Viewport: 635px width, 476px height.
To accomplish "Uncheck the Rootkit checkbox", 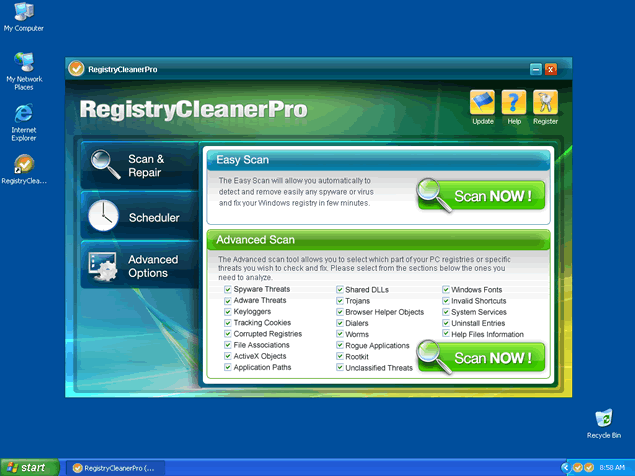I will tap(338, 357).
